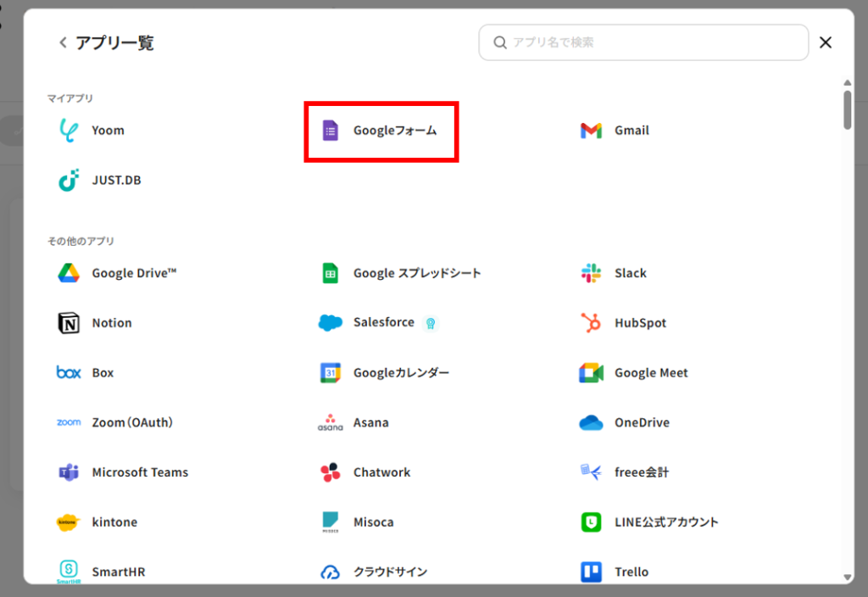868x597 pixels.
Task: Open the Slack app icon
Action: coord(591,273)
